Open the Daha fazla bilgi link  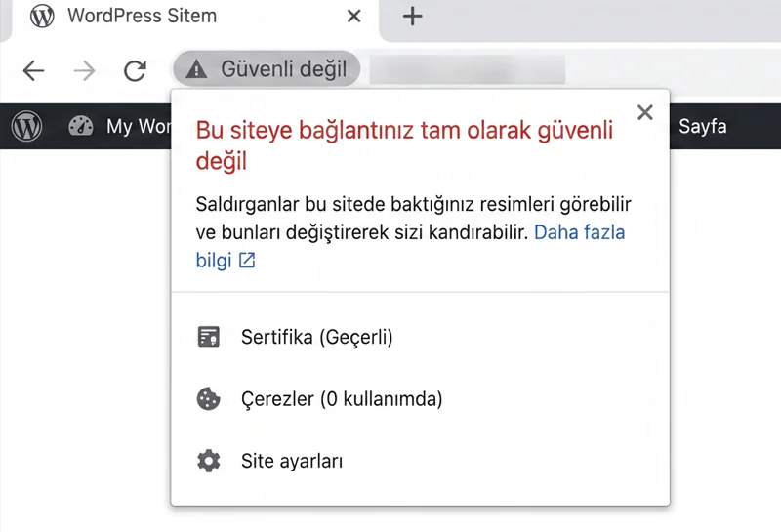point(579,232)
